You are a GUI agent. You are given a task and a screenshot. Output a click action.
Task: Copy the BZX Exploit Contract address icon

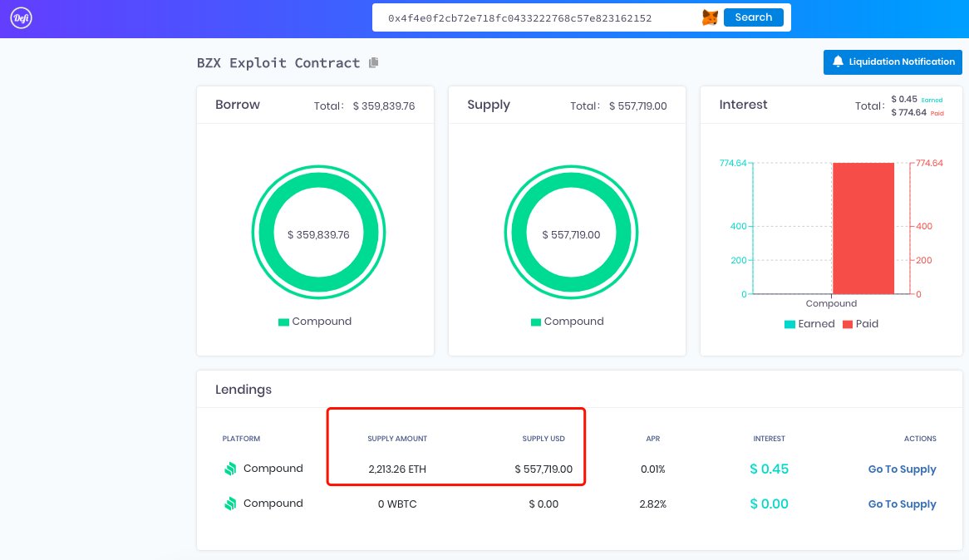pyautogui.click(x=373, y=62)
